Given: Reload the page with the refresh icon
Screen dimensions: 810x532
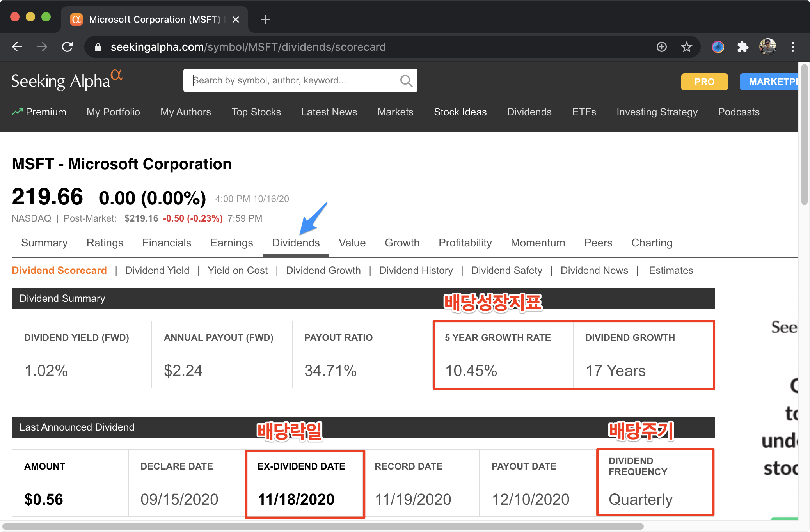Looking at the screenshot, I should [67, 47].
